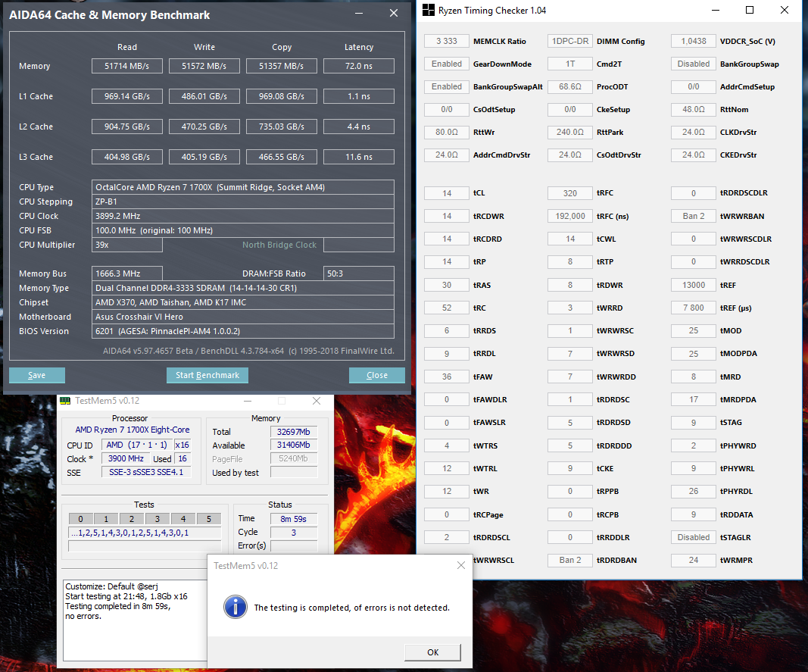Close the TestMem5 main window

[317, 401]
